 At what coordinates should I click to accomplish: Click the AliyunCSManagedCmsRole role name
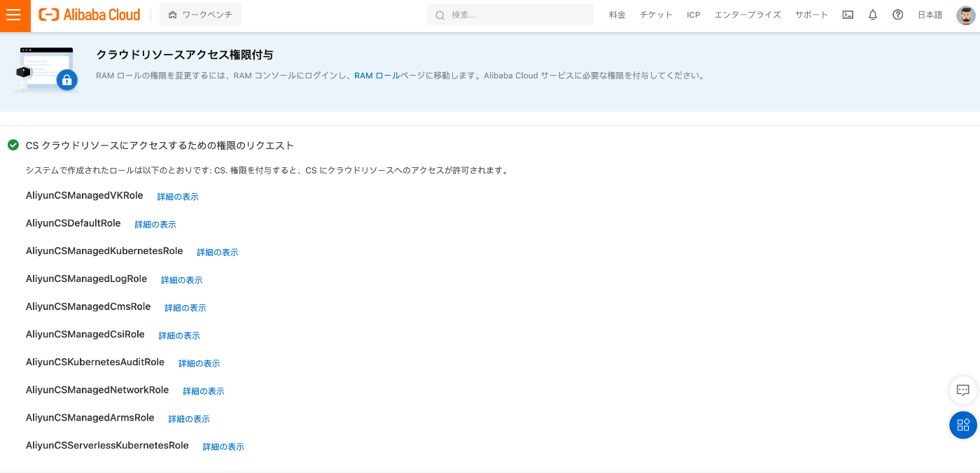[x=88, y=306]
